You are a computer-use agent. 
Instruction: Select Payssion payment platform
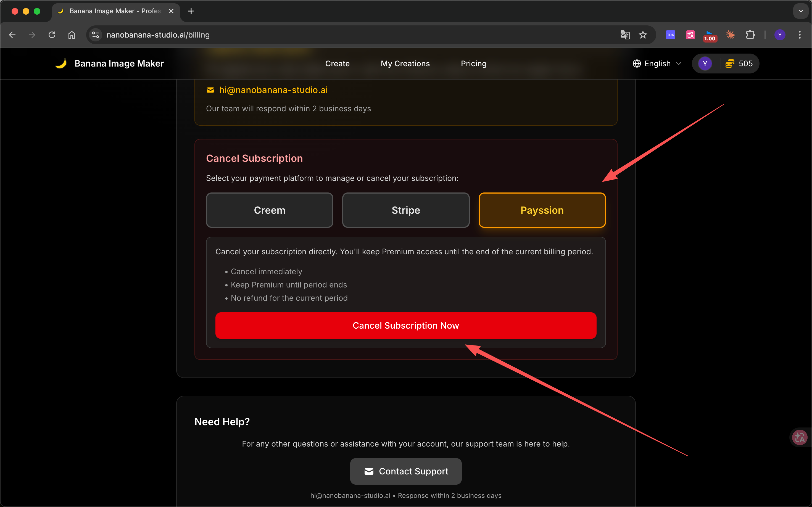pos(542,210)
